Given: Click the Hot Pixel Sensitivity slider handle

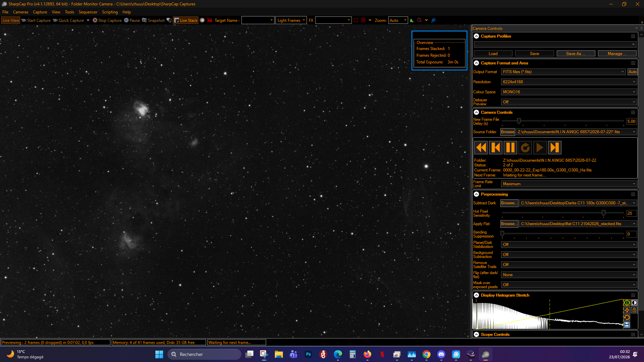Looking at the screenshot, I should pyautogui.click(x=603, y=213).
